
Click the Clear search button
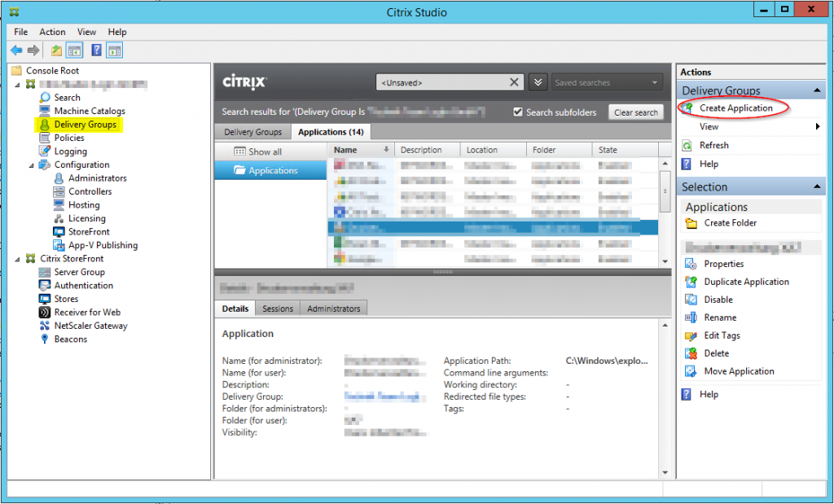click(x=635, y=112)
